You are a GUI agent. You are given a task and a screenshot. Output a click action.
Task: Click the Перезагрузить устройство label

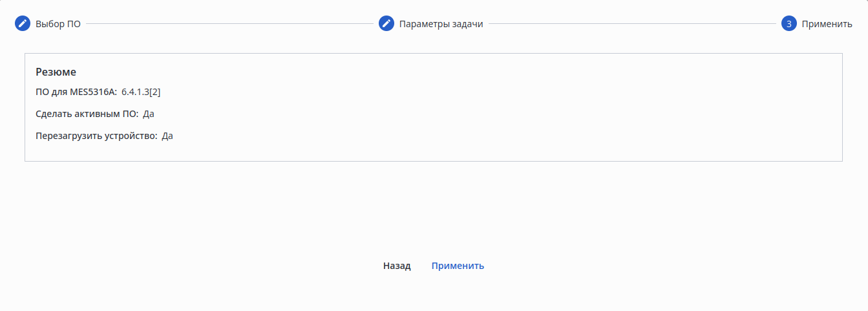(96, 136)
